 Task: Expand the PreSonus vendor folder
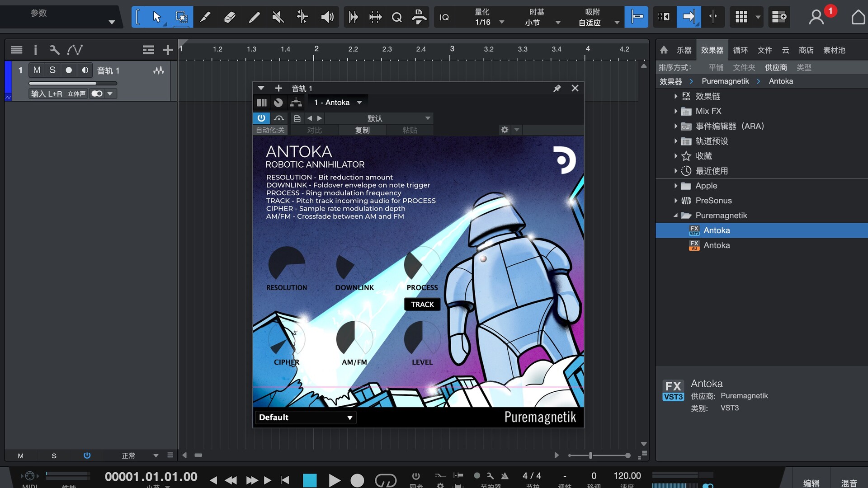tap(675, 201)
